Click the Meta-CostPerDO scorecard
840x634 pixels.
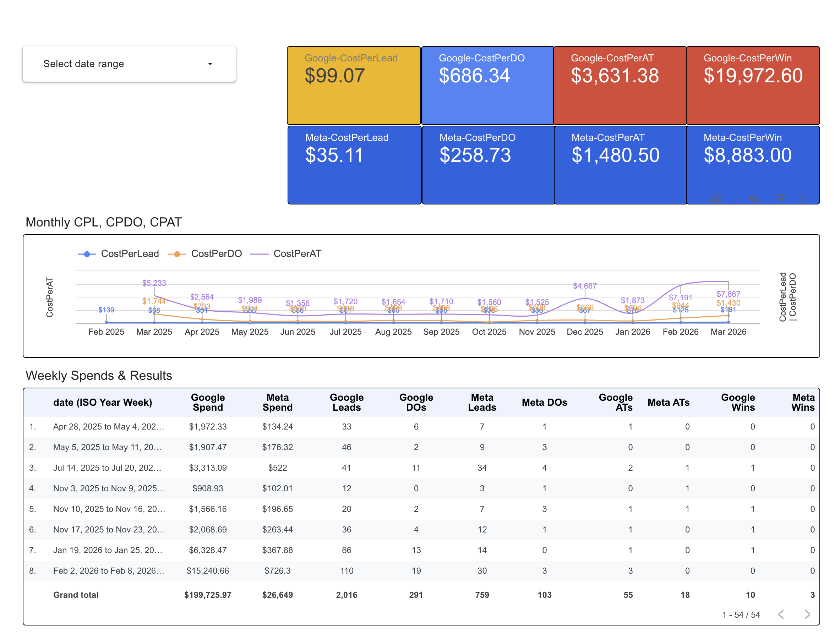(487, 165)
